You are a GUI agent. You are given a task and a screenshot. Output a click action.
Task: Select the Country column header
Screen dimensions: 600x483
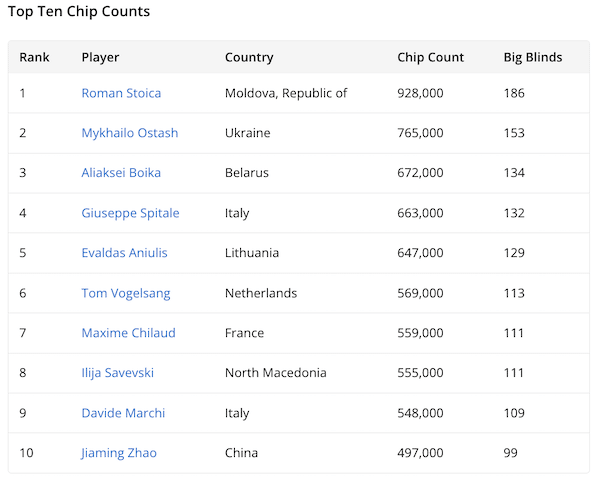tap(249, 57)
